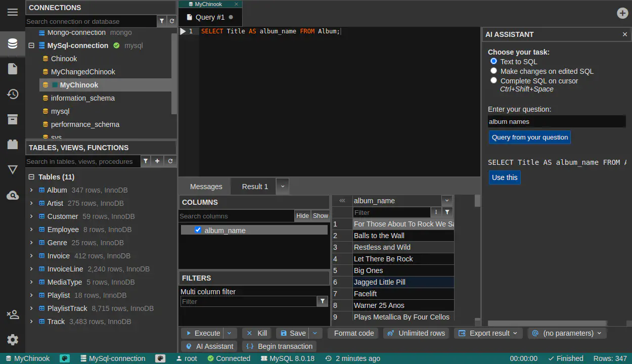
Task: Expand the Invoice table node
Action: click(x=31, y=256)
